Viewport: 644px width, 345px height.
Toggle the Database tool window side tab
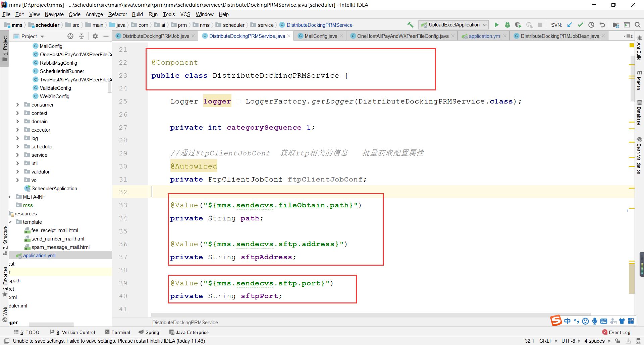coord(639,113)
